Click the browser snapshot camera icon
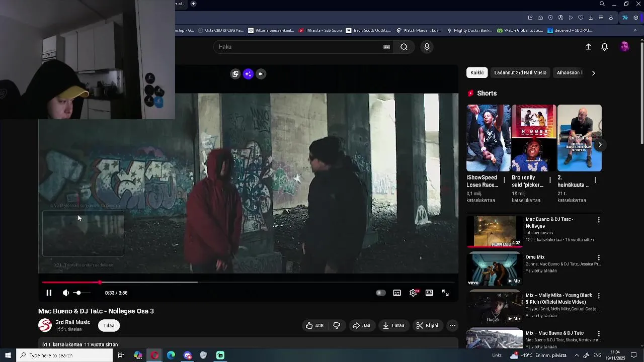 pos(540,18)
